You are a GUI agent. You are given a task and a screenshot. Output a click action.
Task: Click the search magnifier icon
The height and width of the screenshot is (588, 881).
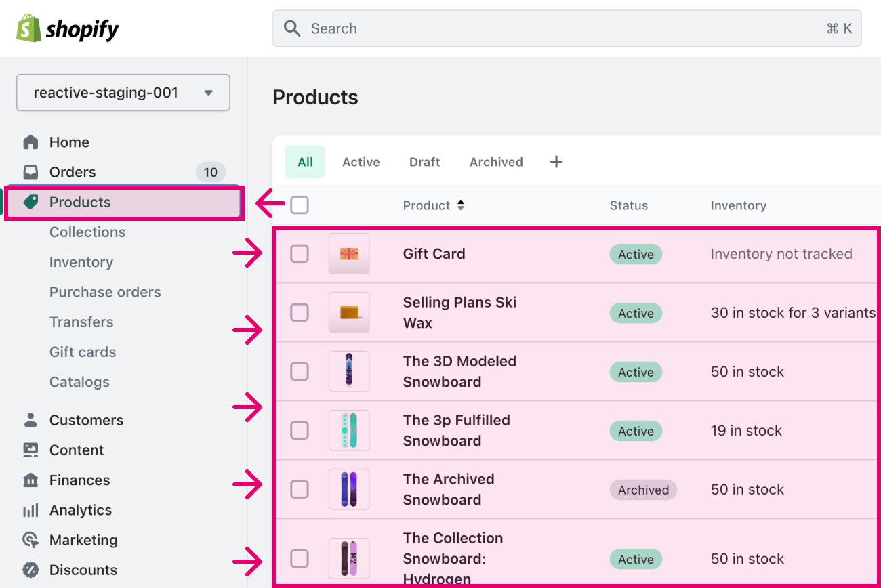(292, 28)
